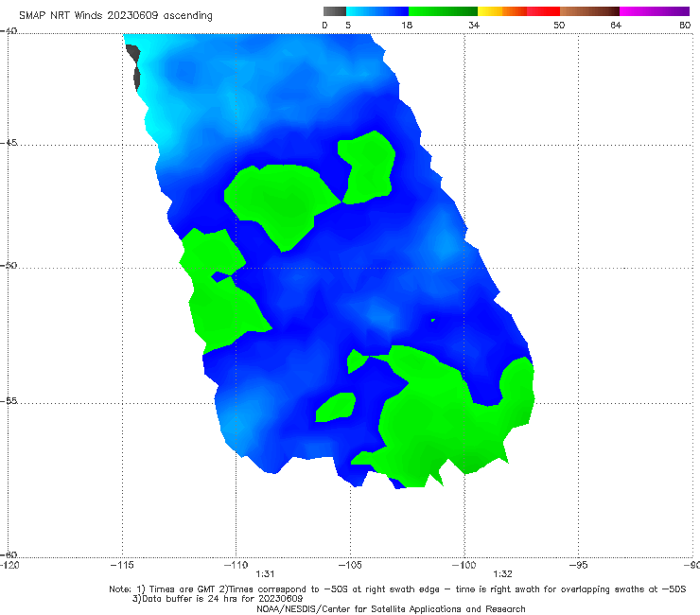Click the swath time label '1:31'

[x=265, y=574]
